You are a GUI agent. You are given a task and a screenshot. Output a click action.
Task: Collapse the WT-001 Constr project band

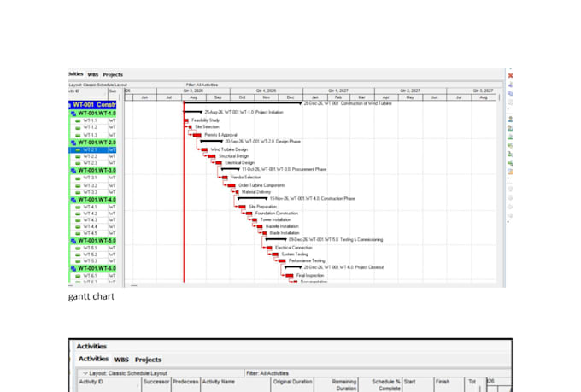point(92,104)
